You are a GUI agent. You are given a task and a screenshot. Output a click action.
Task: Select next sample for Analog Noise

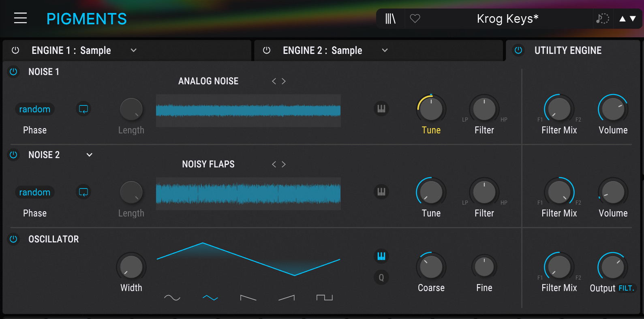click(284, 81)
